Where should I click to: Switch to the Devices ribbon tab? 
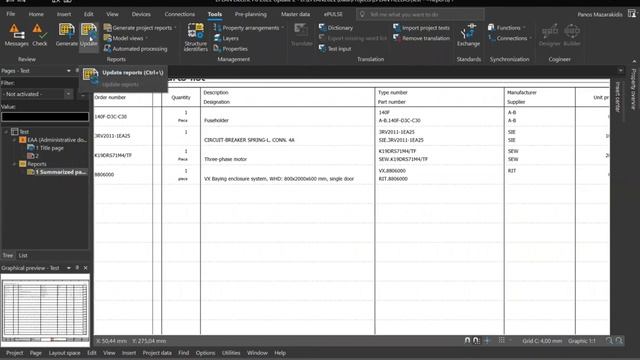tap(141, 14)
